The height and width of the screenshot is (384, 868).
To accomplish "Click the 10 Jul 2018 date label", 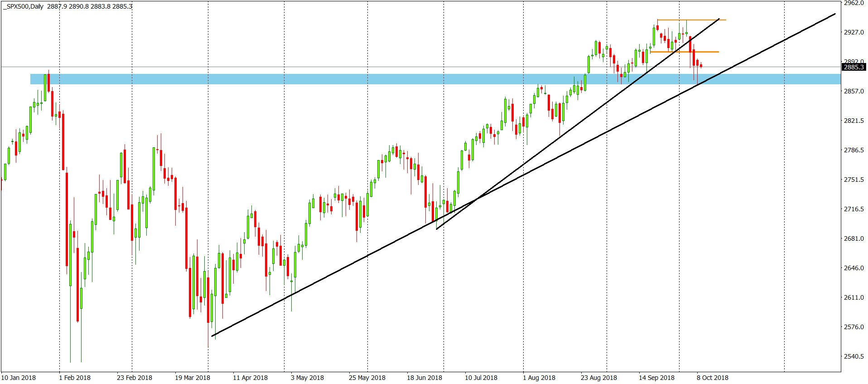I will (481, 378).
